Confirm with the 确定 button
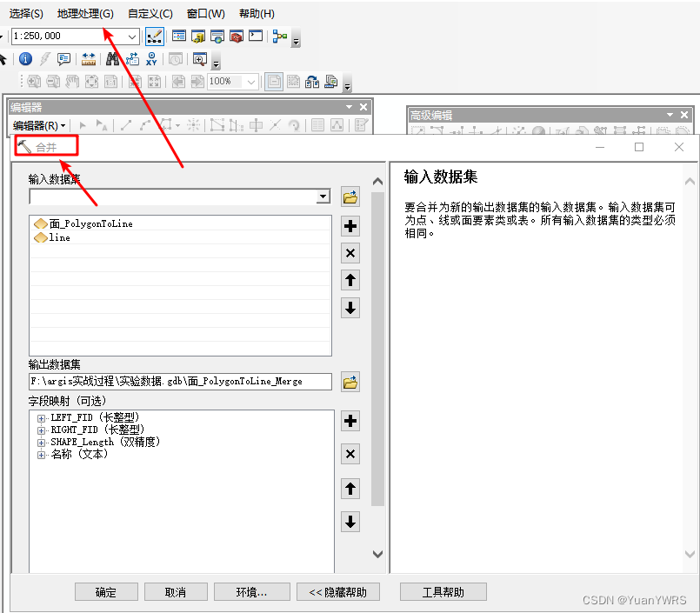 point(106,592)
